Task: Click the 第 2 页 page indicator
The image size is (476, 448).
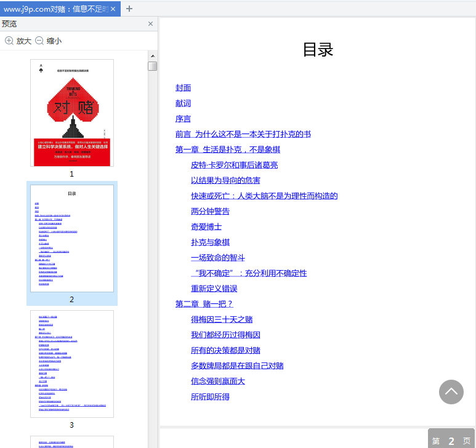Action: pos(451,439)
